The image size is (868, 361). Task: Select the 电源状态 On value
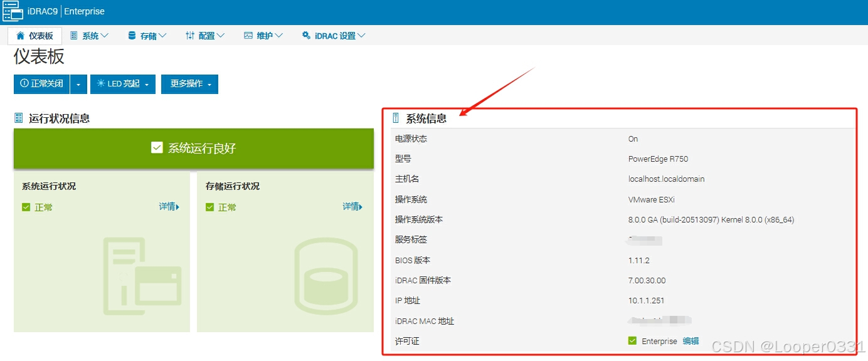click(x=633, y=139)
